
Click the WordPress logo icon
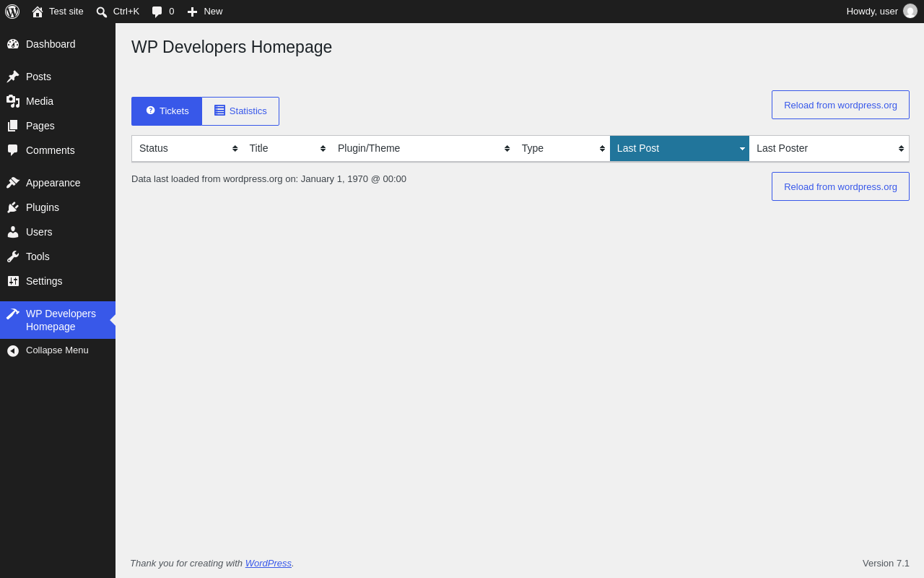point(12,12)
